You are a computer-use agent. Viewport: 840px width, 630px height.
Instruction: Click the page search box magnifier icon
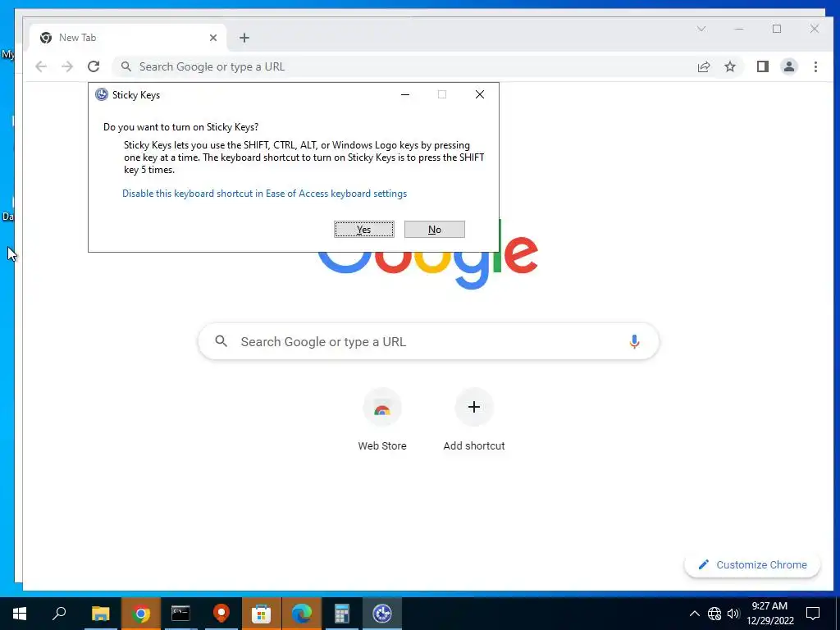pyautogui.click(x=221, y=341)
